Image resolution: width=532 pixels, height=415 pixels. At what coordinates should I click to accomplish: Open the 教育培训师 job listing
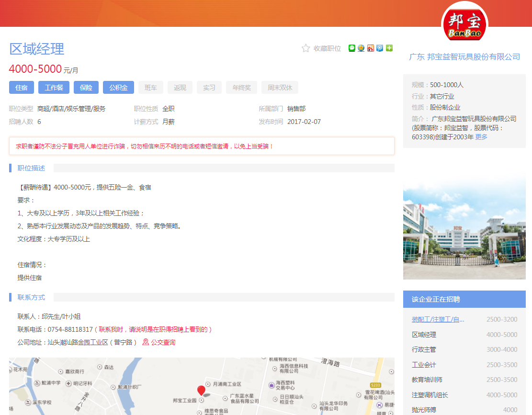coord(427,380)
